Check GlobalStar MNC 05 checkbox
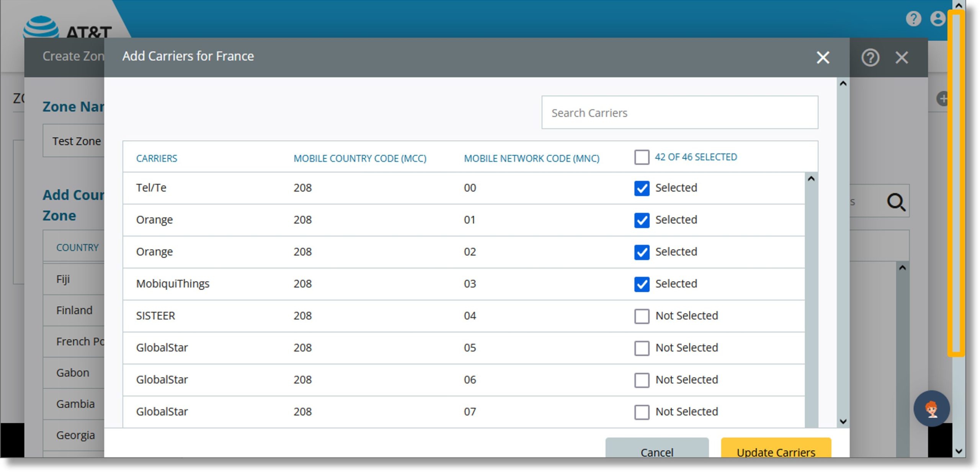Viewport: 980px width, 472px height. (x=642, y=348)
